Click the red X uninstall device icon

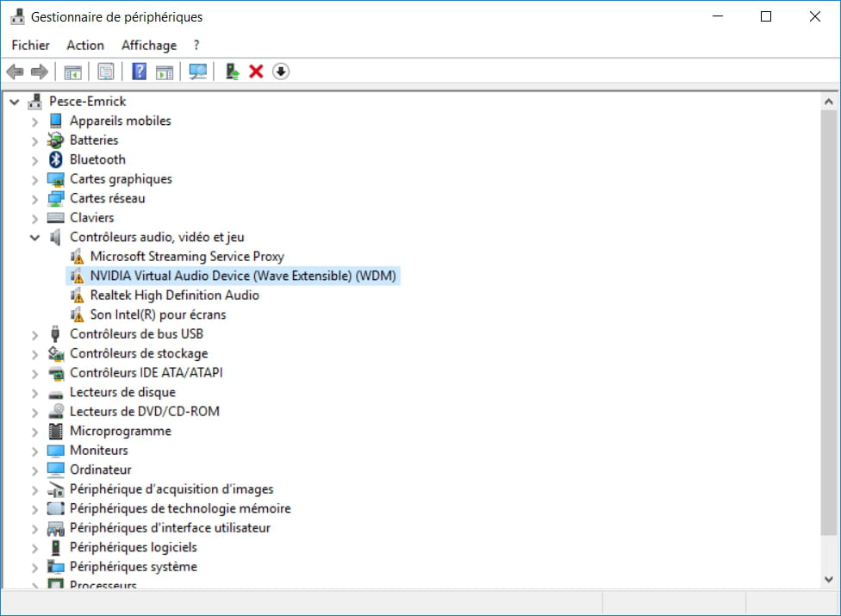coord(257,72)
